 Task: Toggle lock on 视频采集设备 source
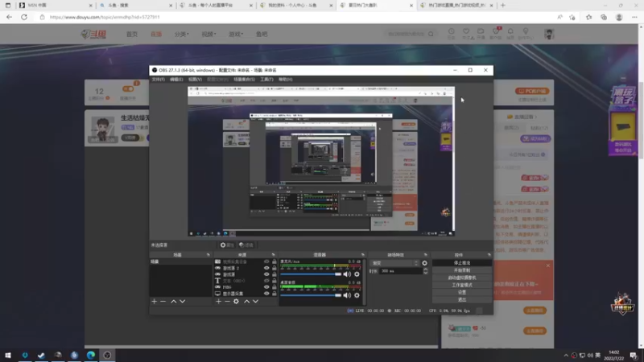[275, 261]
